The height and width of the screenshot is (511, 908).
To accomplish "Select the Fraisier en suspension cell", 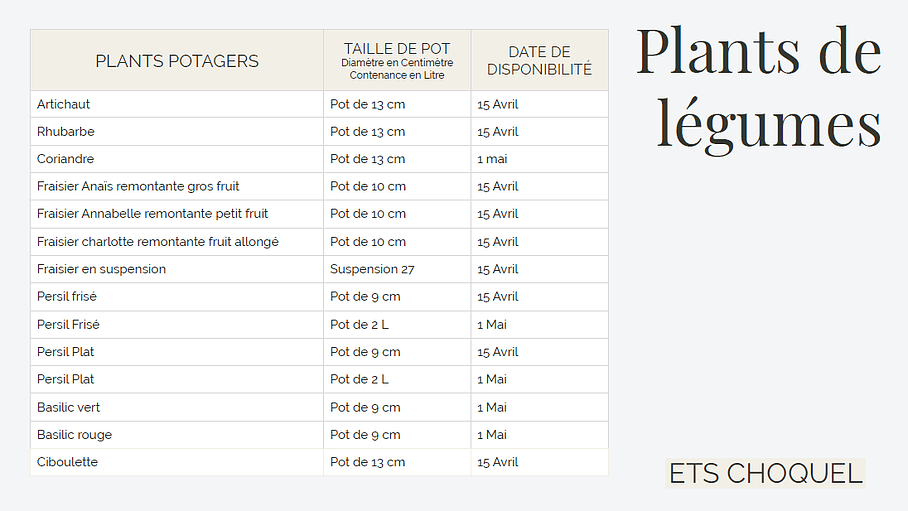I will coord(102,269).
